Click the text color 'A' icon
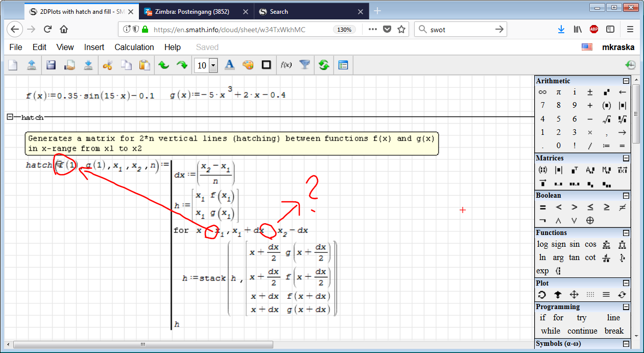This screenshot has height=353, width=644. tap(230, 65)
